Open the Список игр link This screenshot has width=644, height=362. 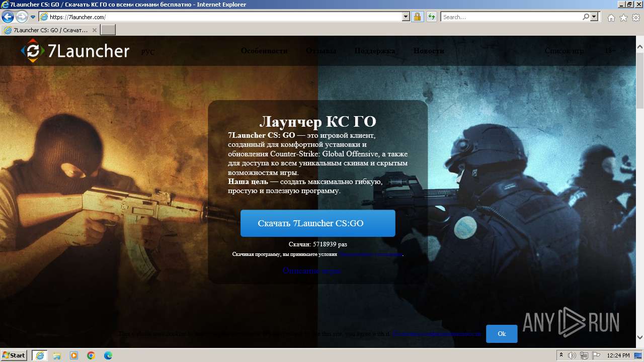pos(564,51)
